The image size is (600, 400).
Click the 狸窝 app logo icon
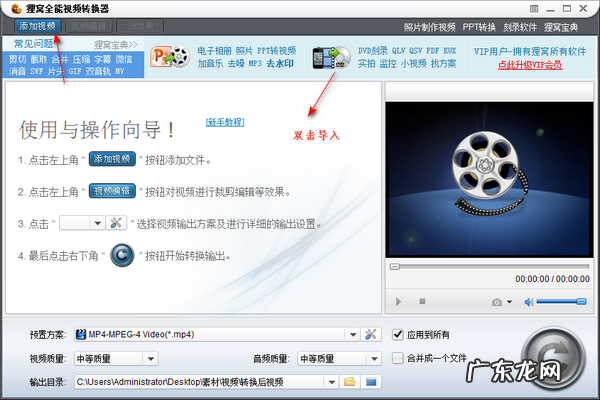16,8
